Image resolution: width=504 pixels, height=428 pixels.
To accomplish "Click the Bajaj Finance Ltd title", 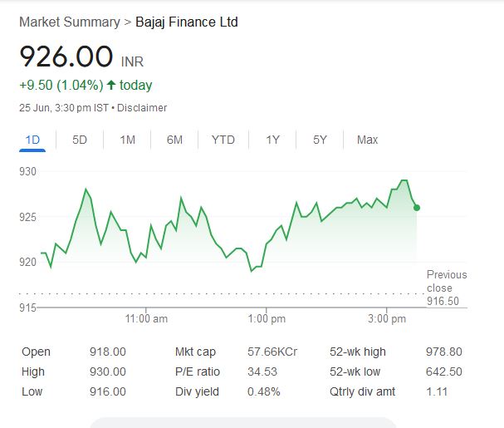I will (x=187, y=22).
